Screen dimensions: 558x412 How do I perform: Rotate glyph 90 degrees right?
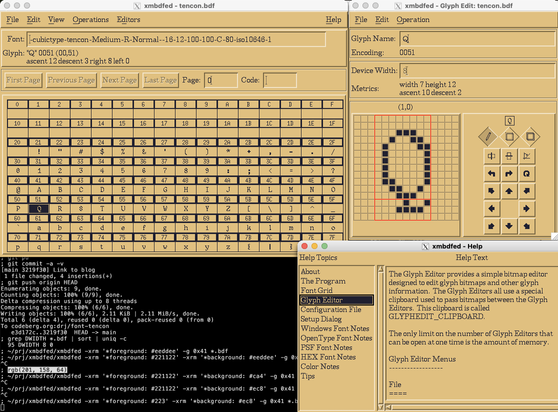point(509,174)
